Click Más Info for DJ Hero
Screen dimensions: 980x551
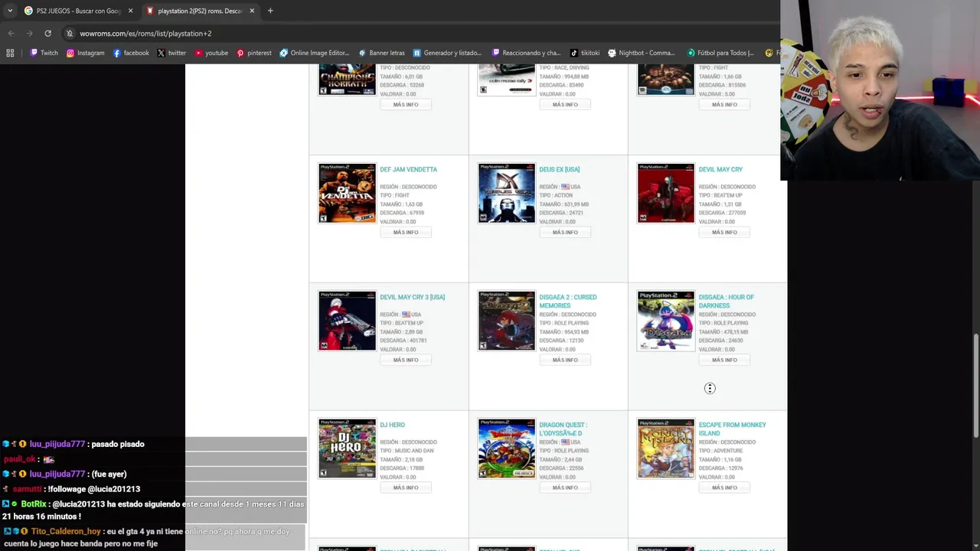406,487
